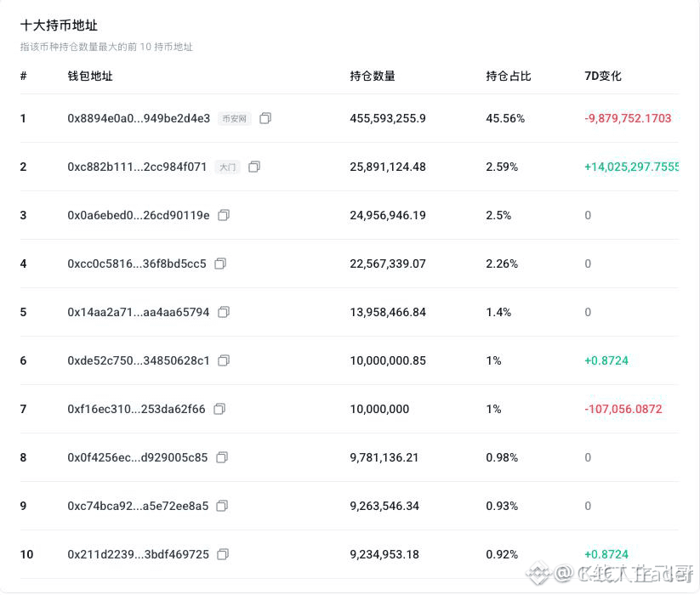Copy the 0x14aa2a71...aa4aa65794 wallet address
The image size is (700, 595).
tap(224, 312)
